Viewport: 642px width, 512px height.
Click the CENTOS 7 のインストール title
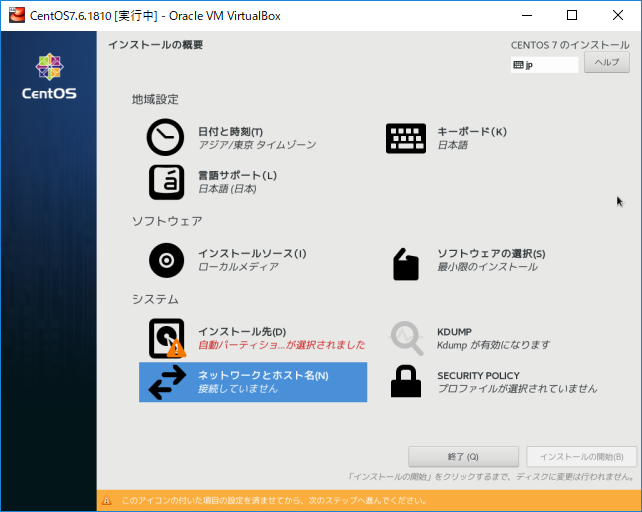pos(570,45)
